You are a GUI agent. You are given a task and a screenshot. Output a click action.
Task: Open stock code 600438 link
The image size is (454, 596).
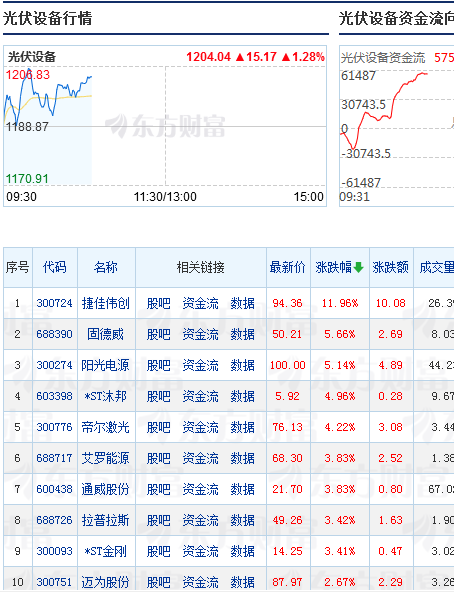point(54,489)
